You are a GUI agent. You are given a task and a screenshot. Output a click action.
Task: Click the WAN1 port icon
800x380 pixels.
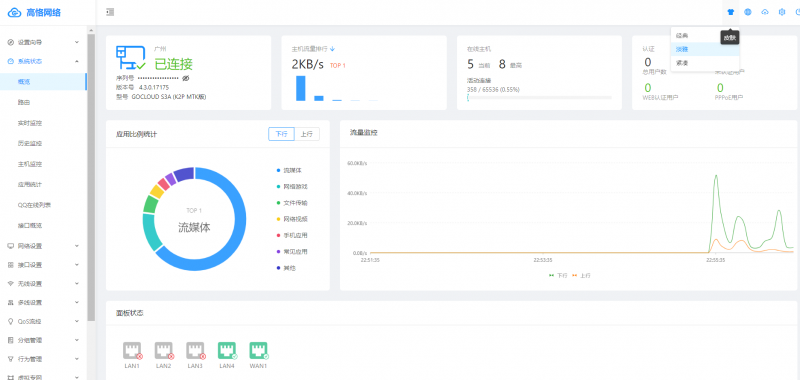click(x=258, y=351)
